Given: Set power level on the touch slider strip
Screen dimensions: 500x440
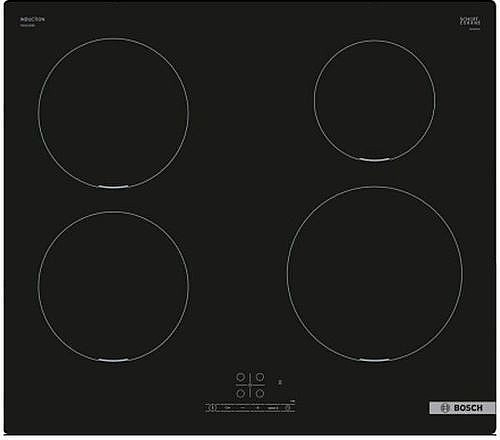Looking at the screenshot, I should 250,408.
